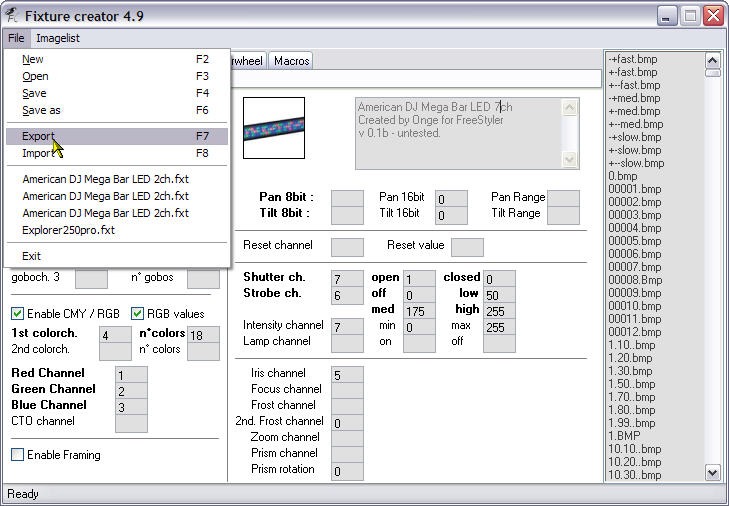
Task: Open the File menu
Action: (x=16, y=38)
